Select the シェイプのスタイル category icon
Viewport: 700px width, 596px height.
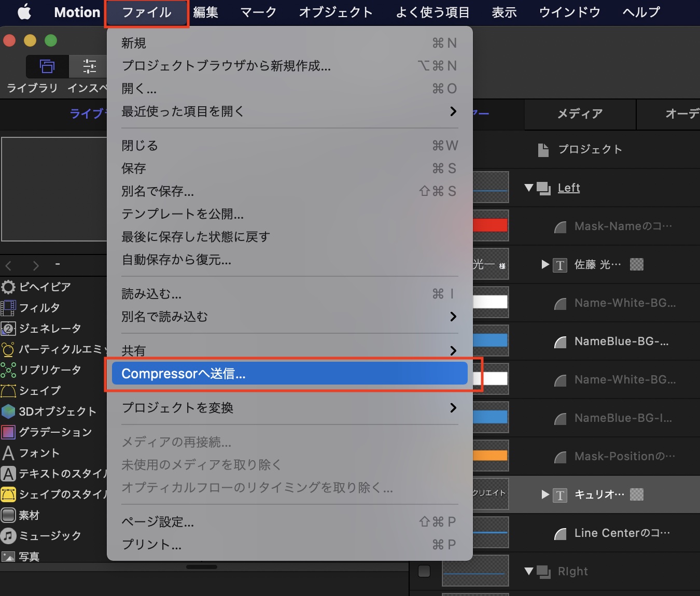click(8, 494)
